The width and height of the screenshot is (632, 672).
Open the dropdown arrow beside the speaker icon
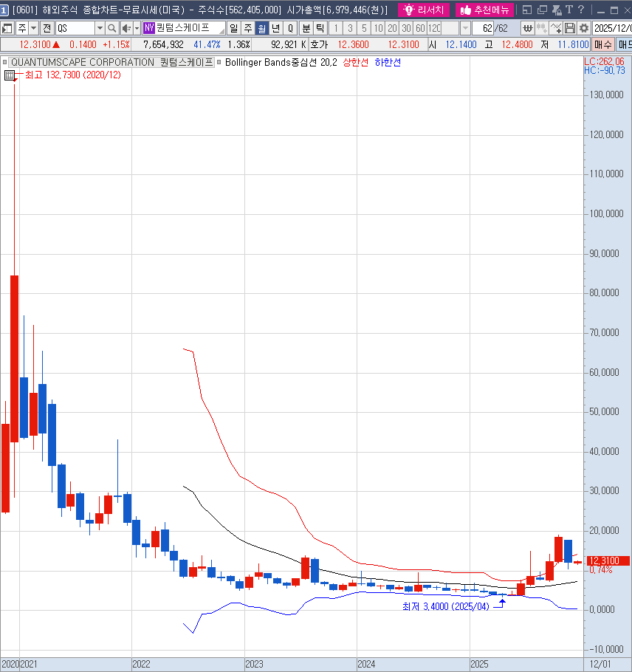point(136,28)
